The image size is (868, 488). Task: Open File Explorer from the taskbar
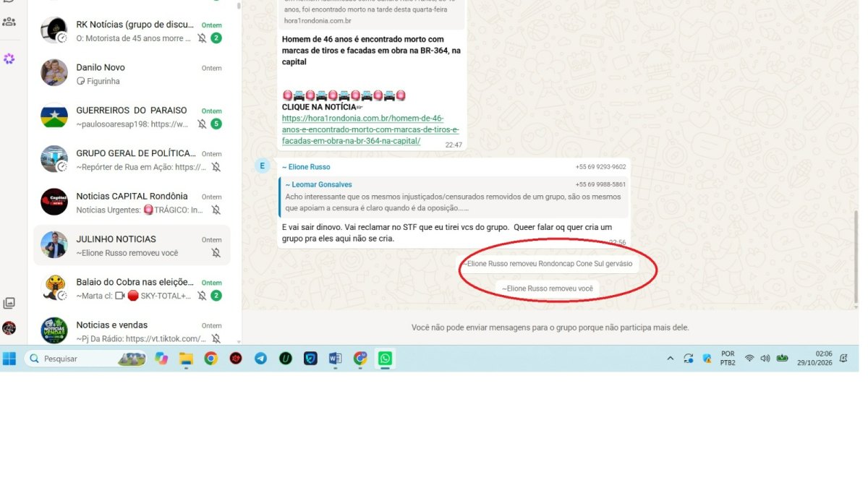[x=186, y=359]
